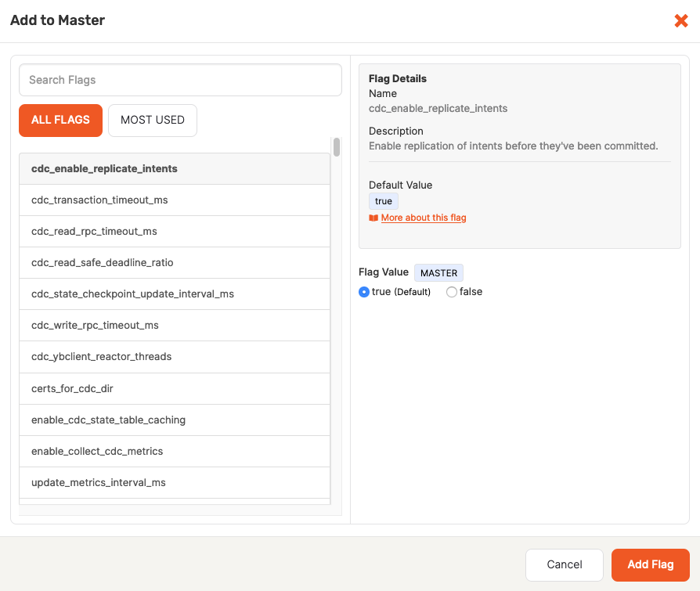Close the Add to Master dialog
Image resolution: width=700 pixels, height=591 pixels.
click(x=680, y=21)
